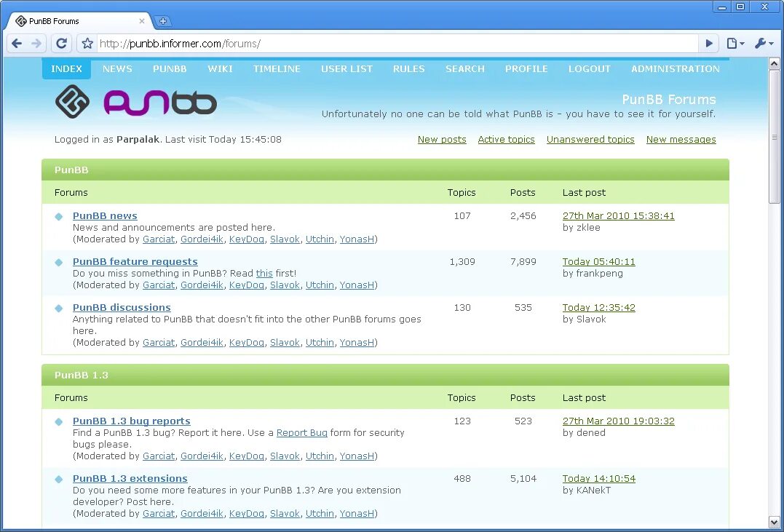The image size is (784, 532).
Task: Open the PunBB feature requests forum
Action: [135, 262]
